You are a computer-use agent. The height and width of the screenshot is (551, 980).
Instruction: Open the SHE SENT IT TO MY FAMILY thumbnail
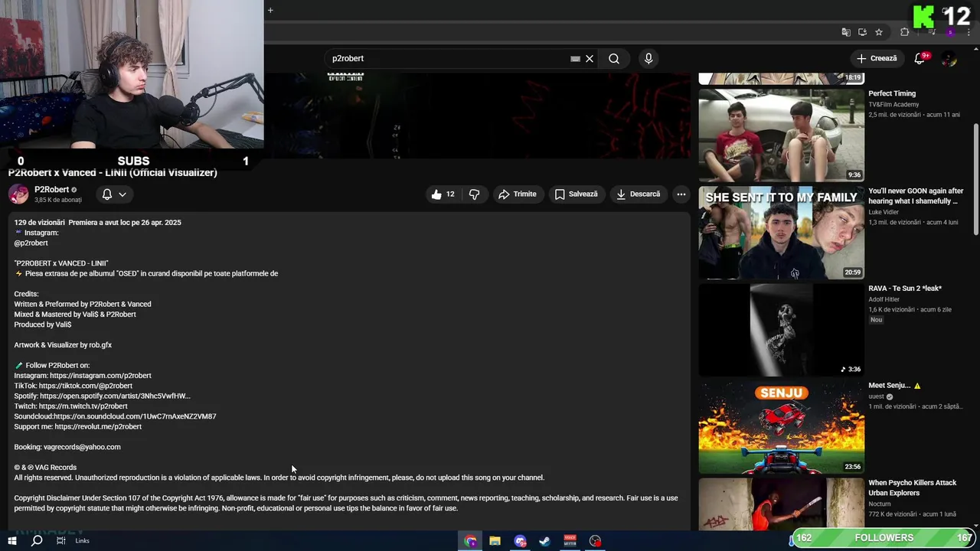pos(781,233)
